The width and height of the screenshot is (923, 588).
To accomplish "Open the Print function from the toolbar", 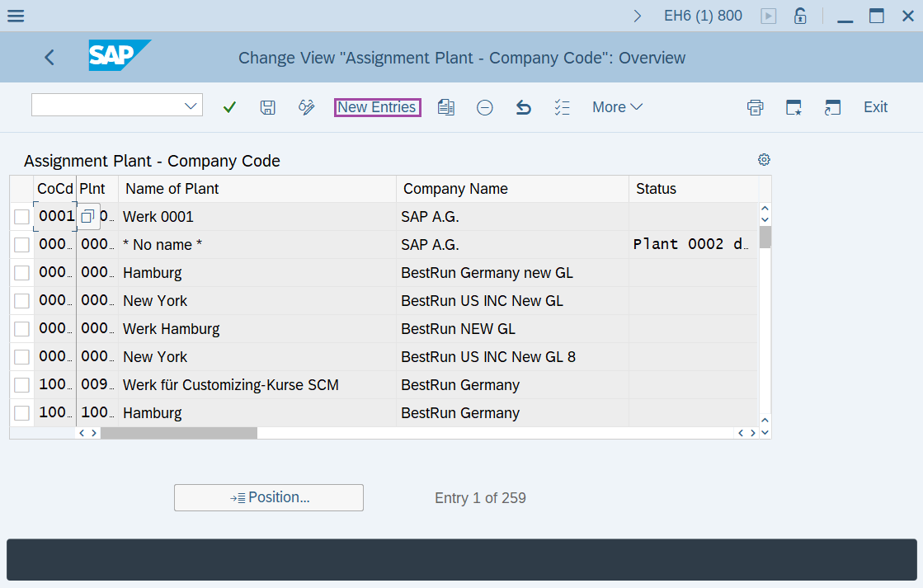I will [755, 107].
